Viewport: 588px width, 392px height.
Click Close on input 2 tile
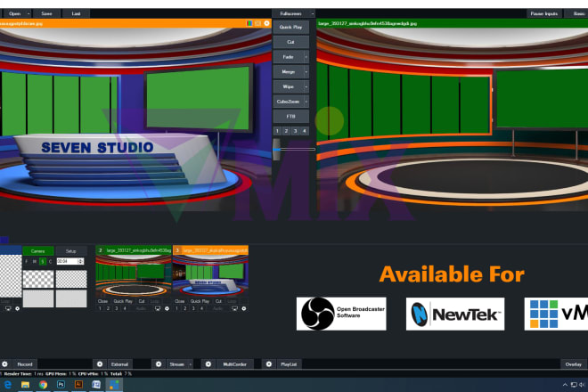tap(102, 301)
